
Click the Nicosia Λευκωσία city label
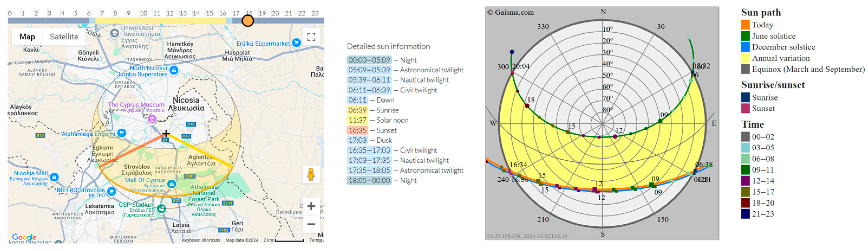(x=186, y=104)
